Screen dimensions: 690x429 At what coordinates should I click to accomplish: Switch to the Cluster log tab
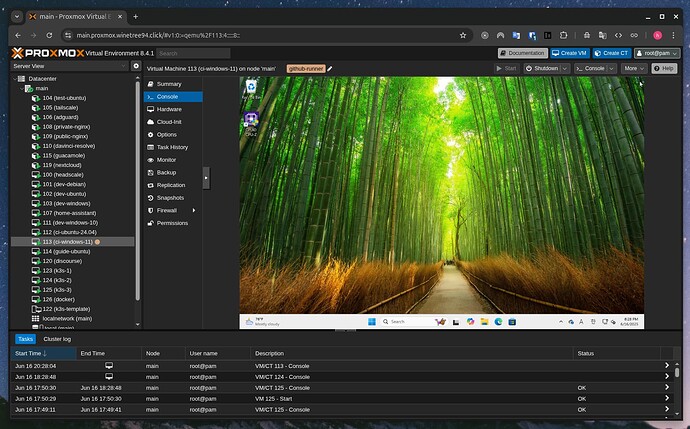pos(57,339)
